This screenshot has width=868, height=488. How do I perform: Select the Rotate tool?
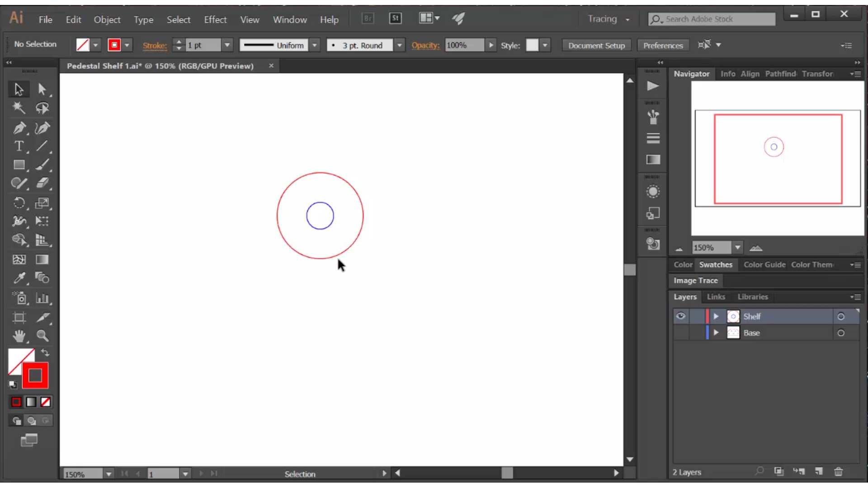[x=18, y=202]
